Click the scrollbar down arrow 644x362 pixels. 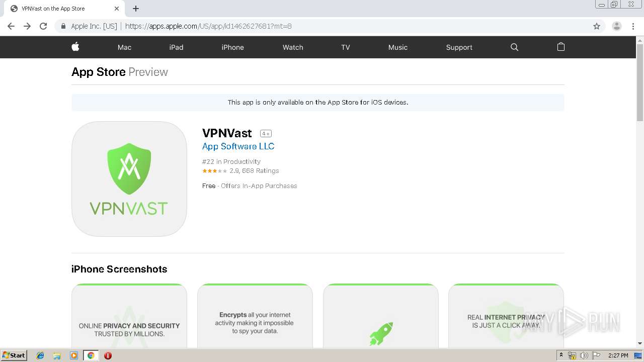click(x=640, y=343)
